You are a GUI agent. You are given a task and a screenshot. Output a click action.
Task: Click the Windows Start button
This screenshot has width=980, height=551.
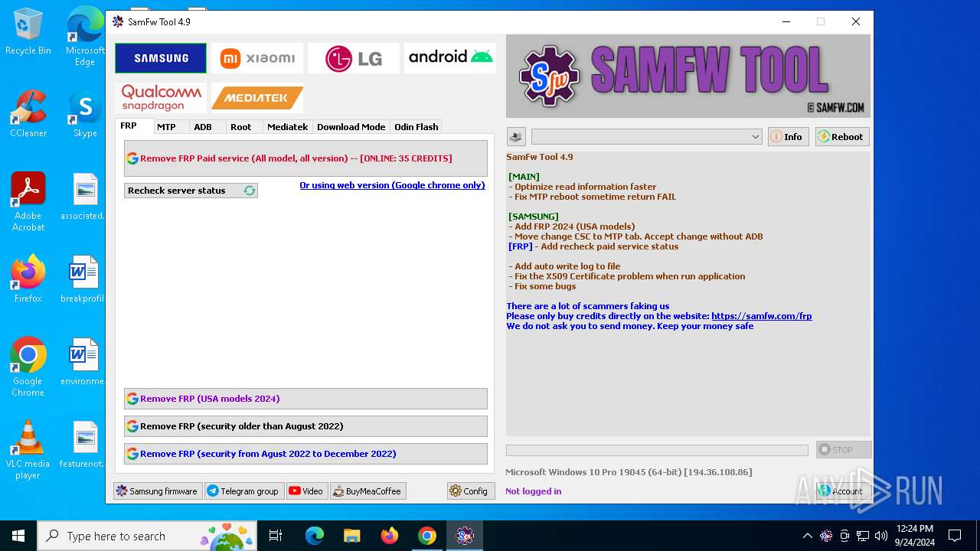tap(18, 536)
